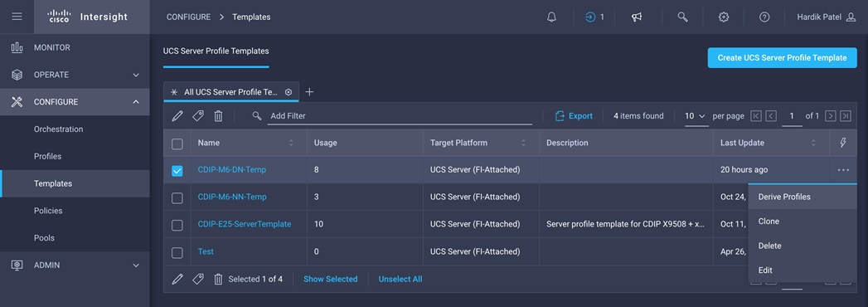This screenshot has width=868, height=307.
Task: Select Derive Profiles from context menu
Action: point(803,197)
